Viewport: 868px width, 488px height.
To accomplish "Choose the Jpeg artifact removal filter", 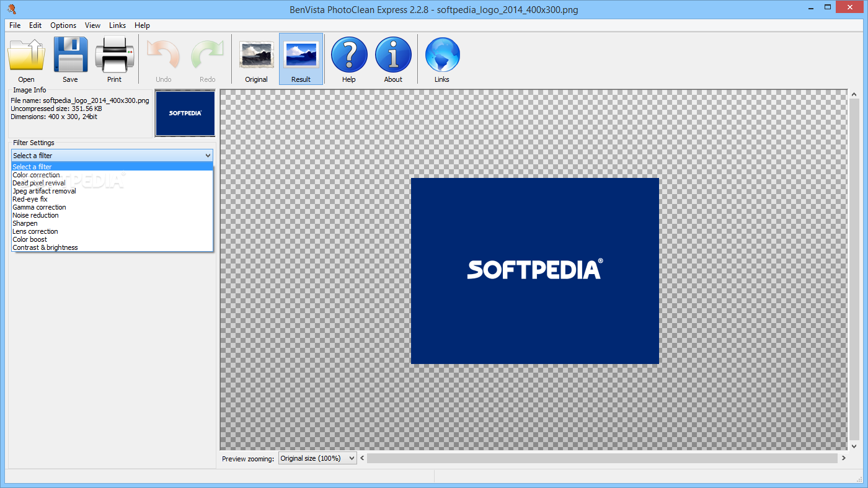I will click(112, 191).
